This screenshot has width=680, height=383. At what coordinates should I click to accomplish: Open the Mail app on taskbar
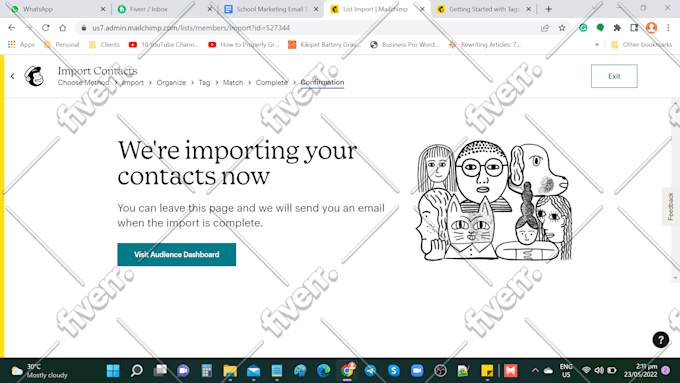(x=253, y=370)
